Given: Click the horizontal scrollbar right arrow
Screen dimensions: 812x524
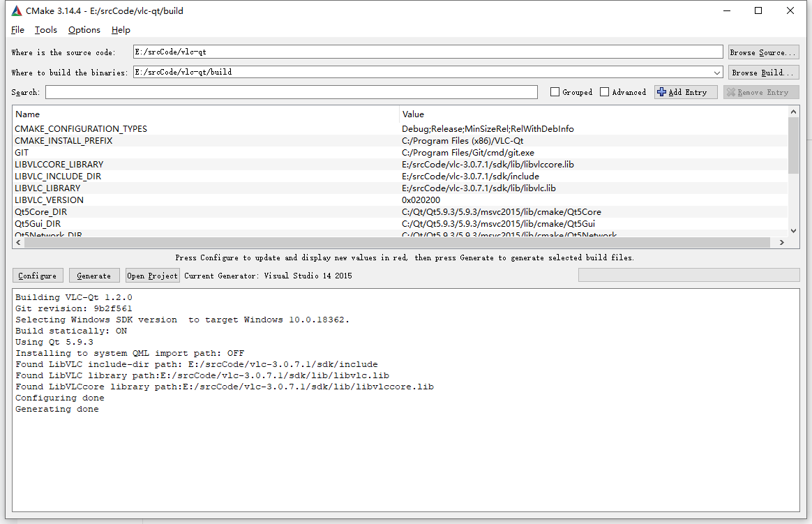Looking at the screenshot, I should tap(781, 242).
